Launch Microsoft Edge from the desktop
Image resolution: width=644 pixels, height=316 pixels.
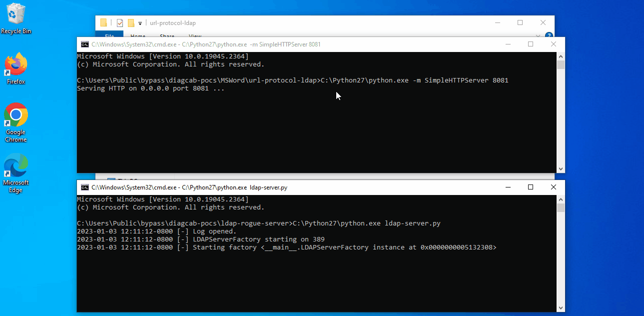pyautogui.click(x=16, y=173)
